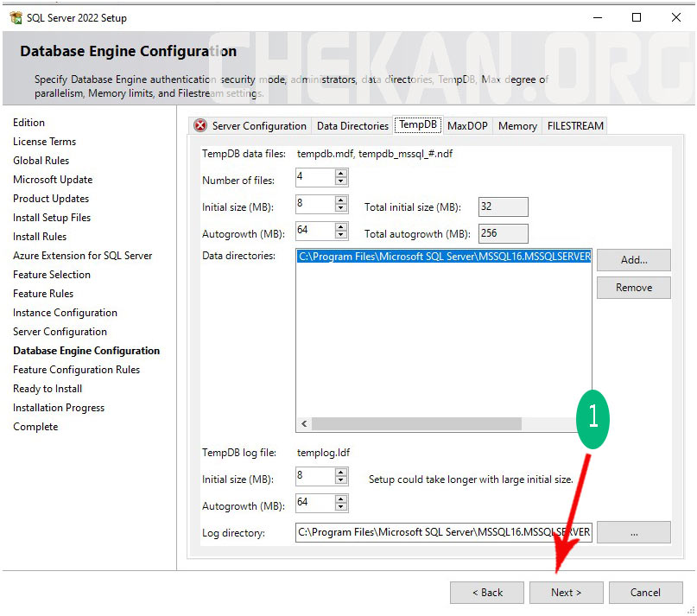Viewport: 697px width, 616px height.
Task: Click Feature Rules step
Action: coord(43,294)
